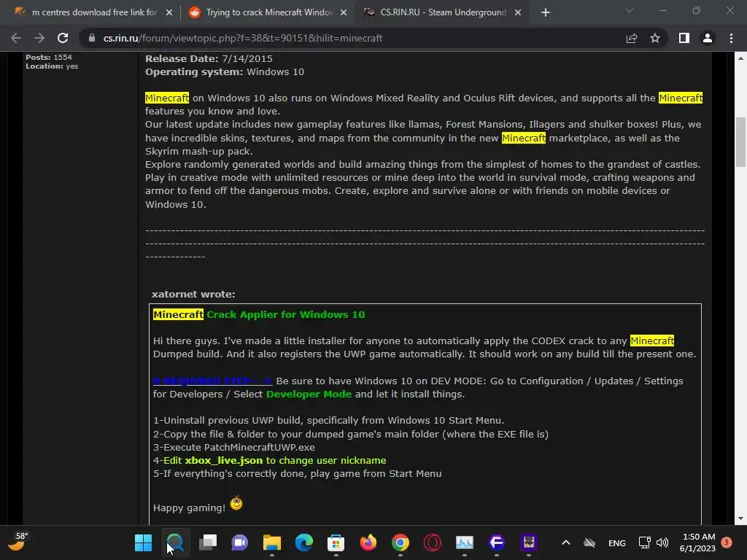Click the page vertical scrollbar thumb

click(x=740, y=142)
